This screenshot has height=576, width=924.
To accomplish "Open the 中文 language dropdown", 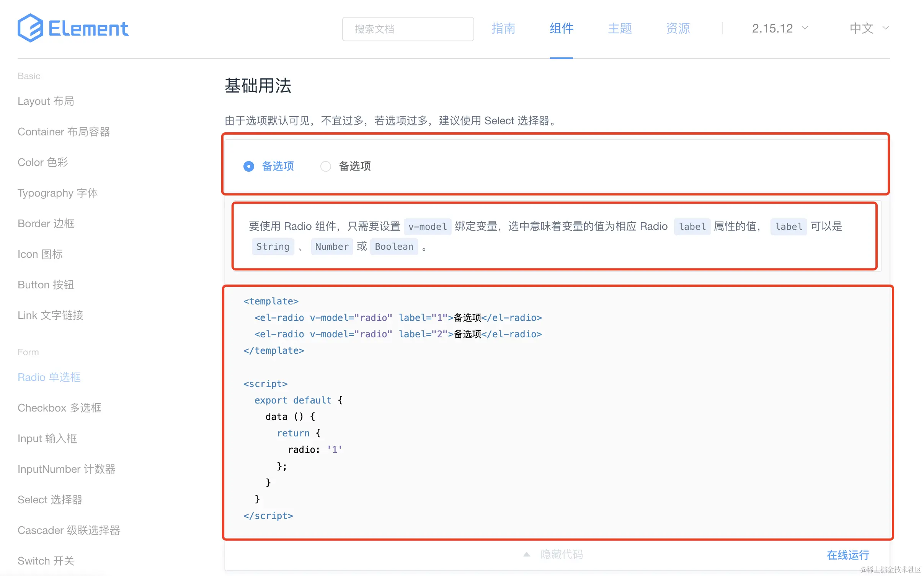I will [868, 28].
